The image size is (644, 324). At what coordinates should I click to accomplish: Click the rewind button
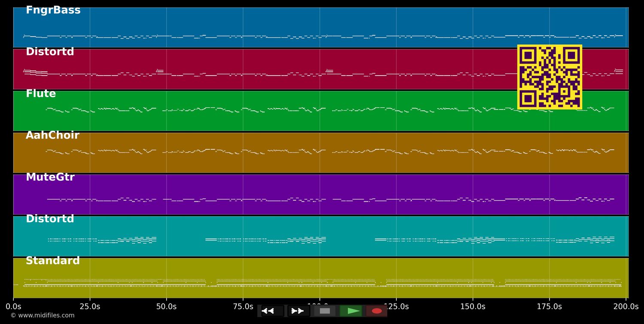(x=273, y=311)
